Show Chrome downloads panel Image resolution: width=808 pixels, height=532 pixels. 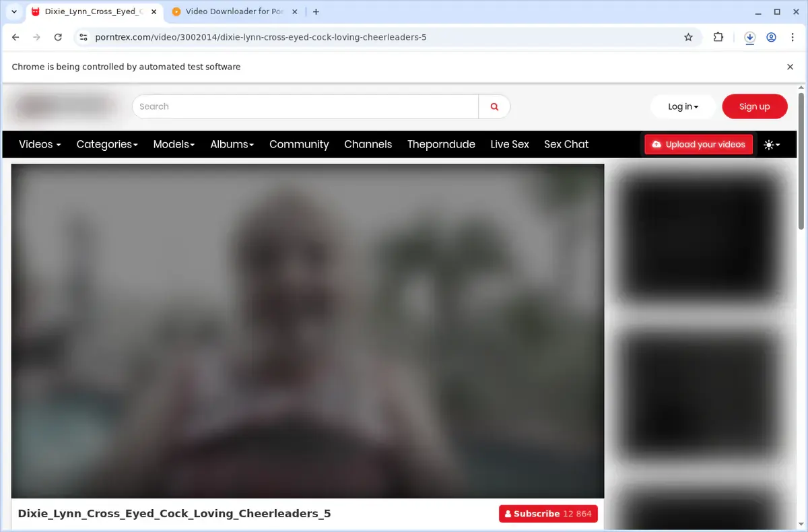pos(749,38)
